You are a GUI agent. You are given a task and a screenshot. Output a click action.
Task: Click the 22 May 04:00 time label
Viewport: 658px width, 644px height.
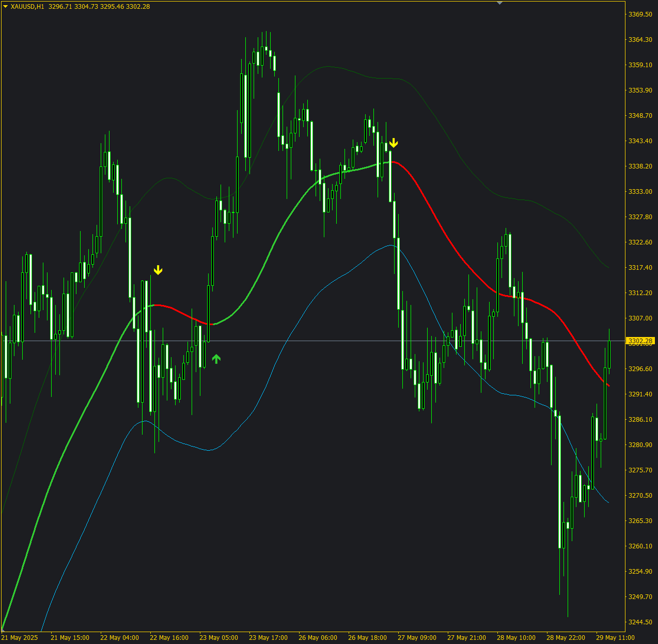(119, 638)
